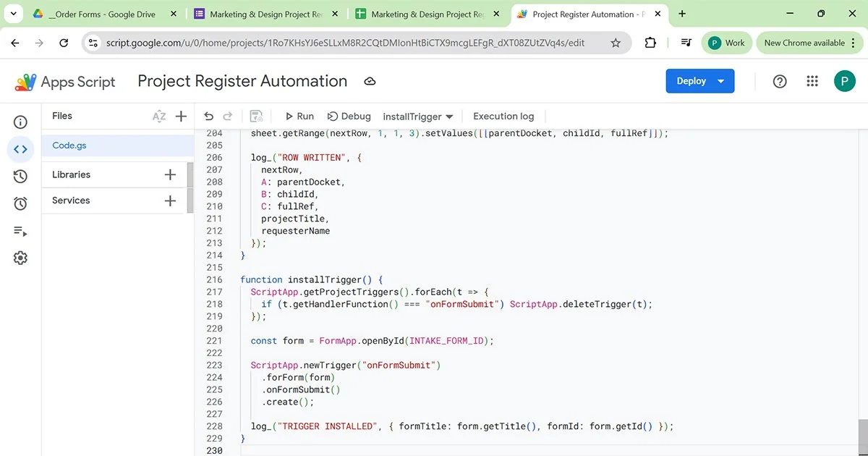This screenshot has width=868, height=456.
Task: Open Project History from sidebar
Action: (x=20, y=177)
